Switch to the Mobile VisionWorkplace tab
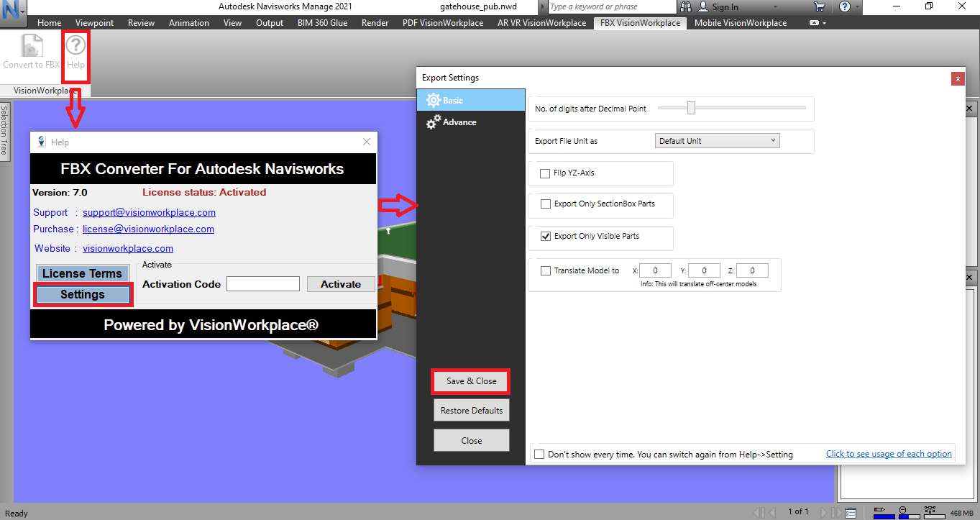 (741, 23)
